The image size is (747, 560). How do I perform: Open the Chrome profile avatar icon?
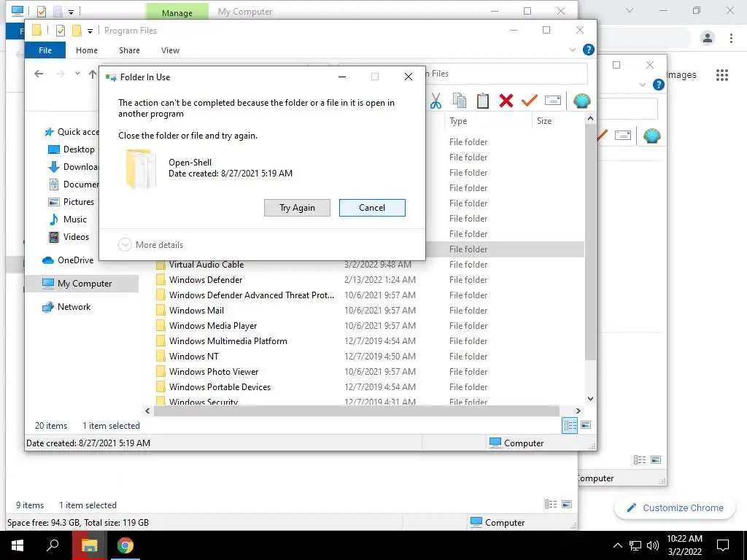pos(708,38)
